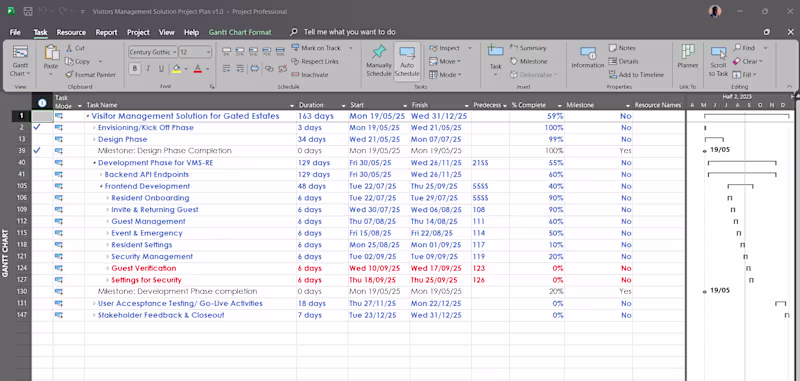Open the File menu
This screenshot has width=800, height=381.
(15, 32)
